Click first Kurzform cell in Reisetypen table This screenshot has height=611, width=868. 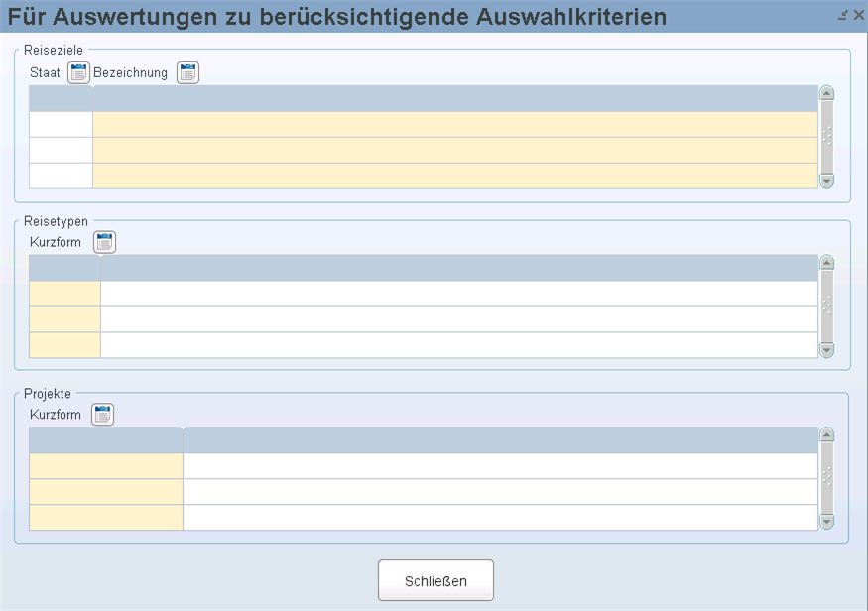[64, 294]
